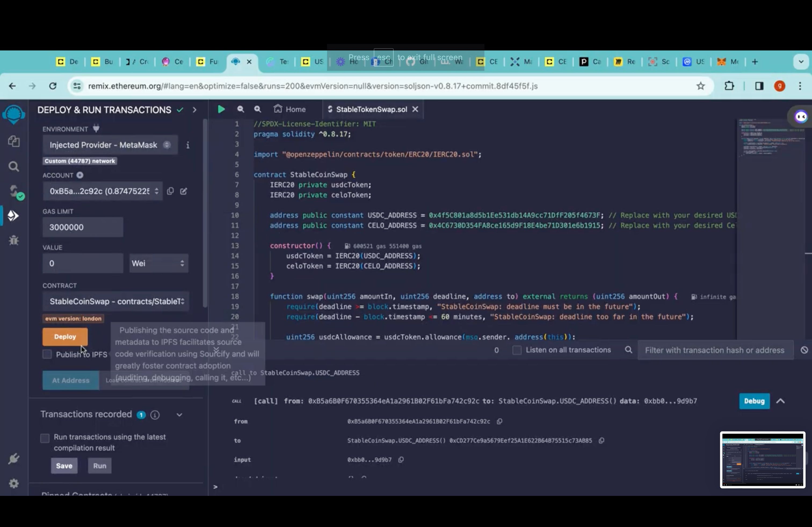Click the At Address button
This screenshot has height=527, width=812.
[70, 380]
